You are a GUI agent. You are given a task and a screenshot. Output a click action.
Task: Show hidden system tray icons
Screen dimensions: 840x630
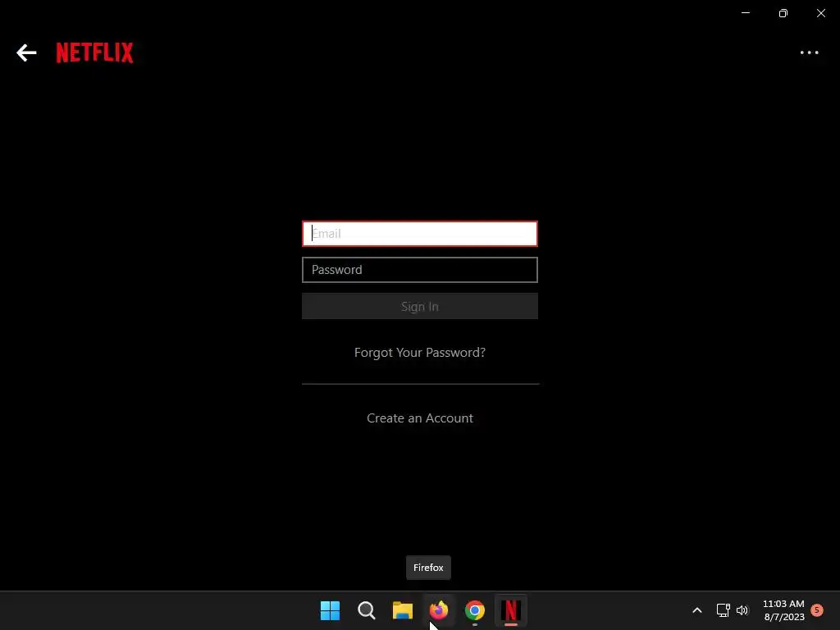pyautogui.click(x=697, y=610)
